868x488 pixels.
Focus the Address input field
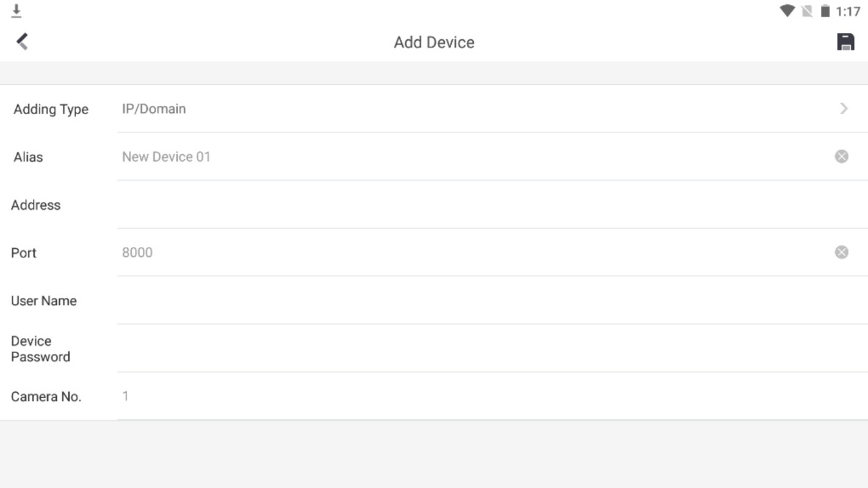click(492, 205)
